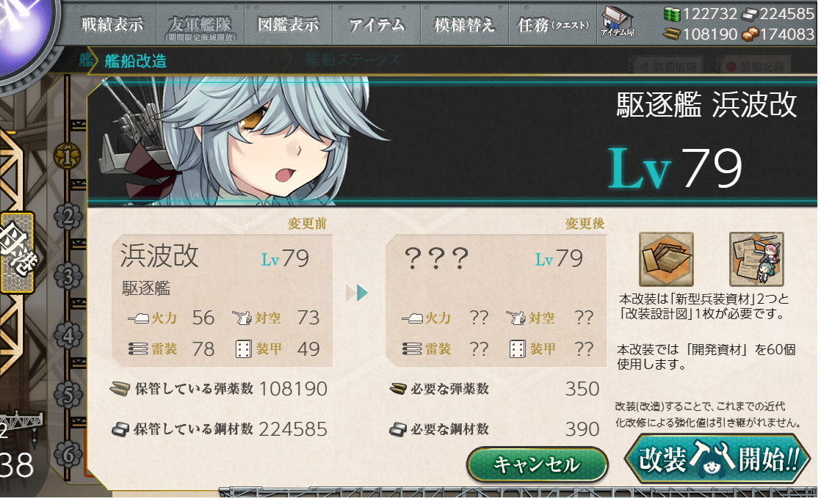Return to home port via 母港 button
This screenshot has height=504, width=821.
coord(17,252)
